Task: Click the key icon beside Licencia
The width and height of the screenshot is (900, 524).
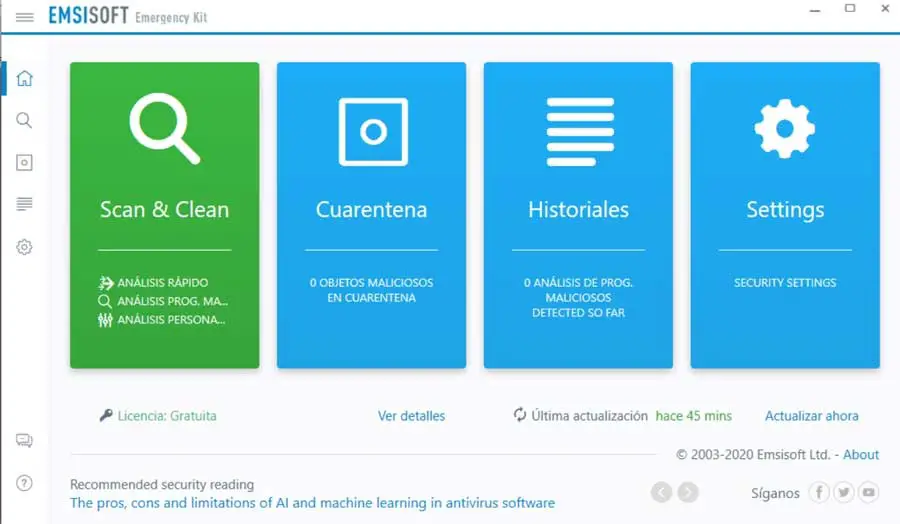Action: [x=106, y=415]
